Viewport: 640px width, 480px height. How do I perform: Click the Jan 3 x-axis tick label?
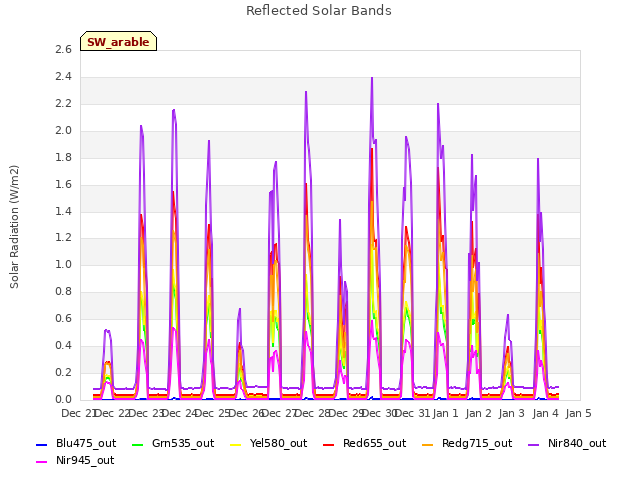coord(511,413)
